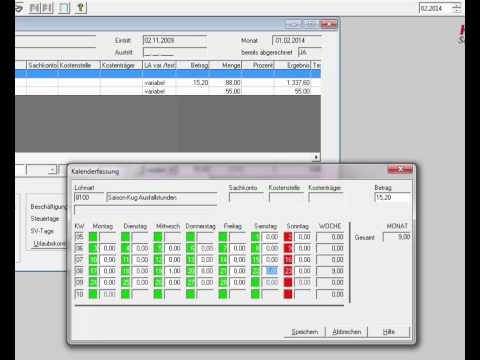
Task: Click the red Sunday day square in KW 07
Action: click(x=288, y=260)
